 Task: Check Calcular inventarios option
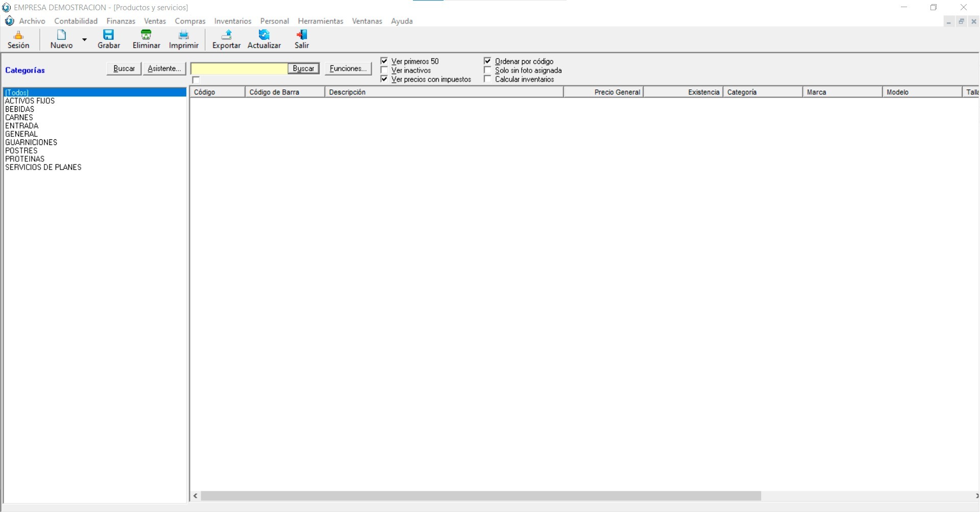(x=487, y=79)
